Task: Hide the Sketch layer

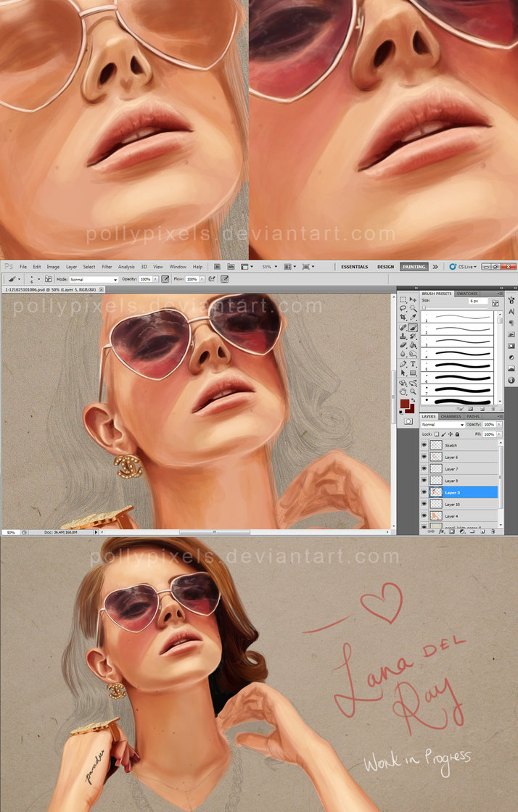Action: point(424,445)
